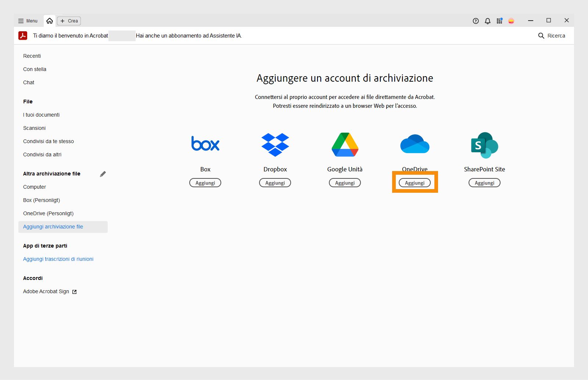Select Recenti in the sidebar
The width and height of the screenshot is (588, 380).
click(32, 56)
